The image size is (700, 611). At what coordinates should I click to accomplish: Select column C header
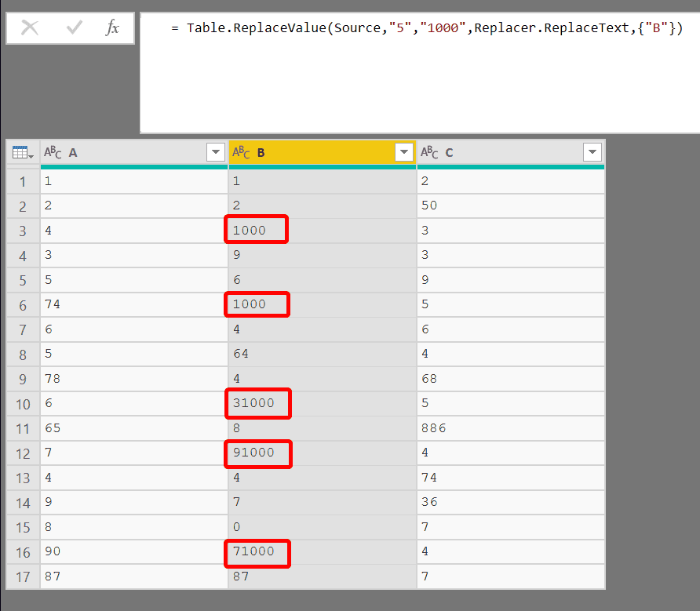pos(511,153)
